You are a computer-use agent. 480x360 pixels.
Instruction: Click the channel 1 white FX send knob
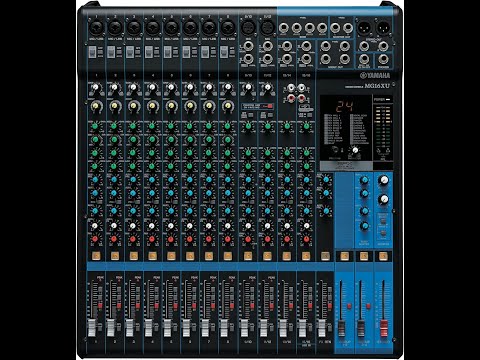(x=95, y=226)
